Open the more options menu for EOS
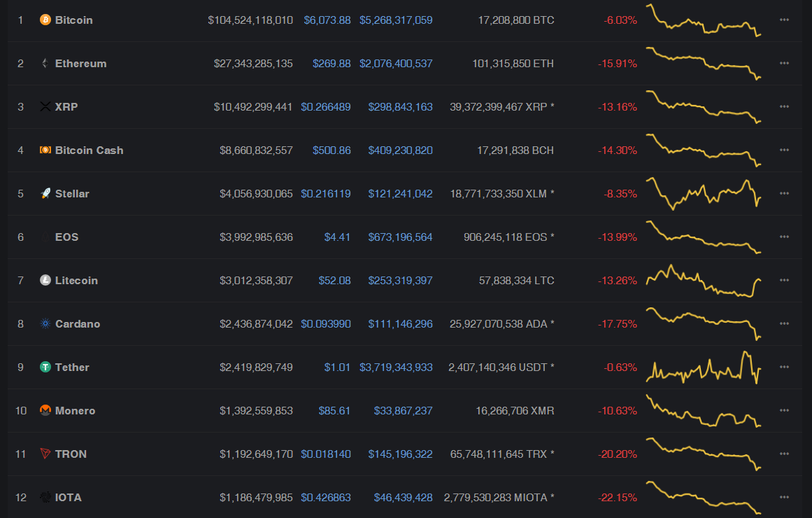 click(x=784, y=237)
